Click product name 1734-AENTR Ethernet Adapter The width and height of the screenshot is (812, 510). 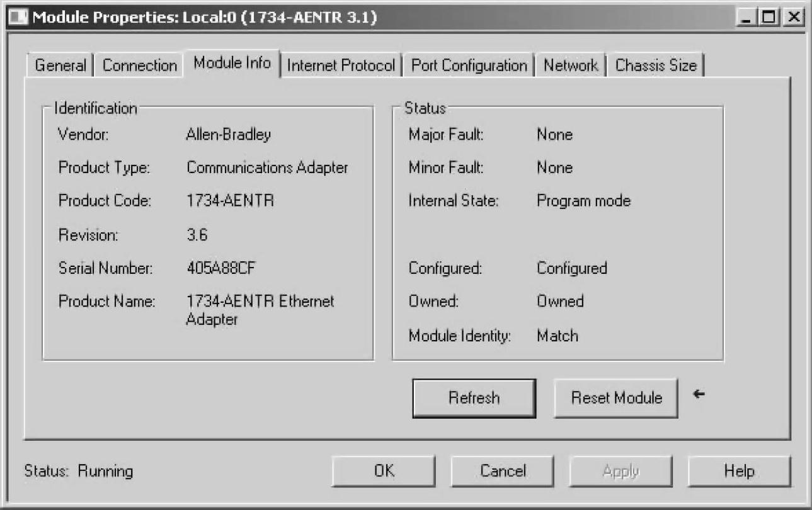[x=260, y=310]
